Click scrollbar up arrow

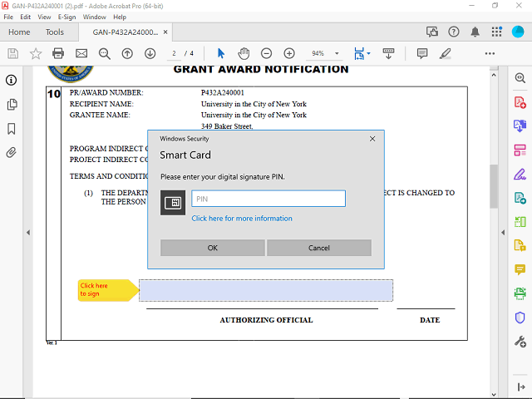click(x=494, y=75)
